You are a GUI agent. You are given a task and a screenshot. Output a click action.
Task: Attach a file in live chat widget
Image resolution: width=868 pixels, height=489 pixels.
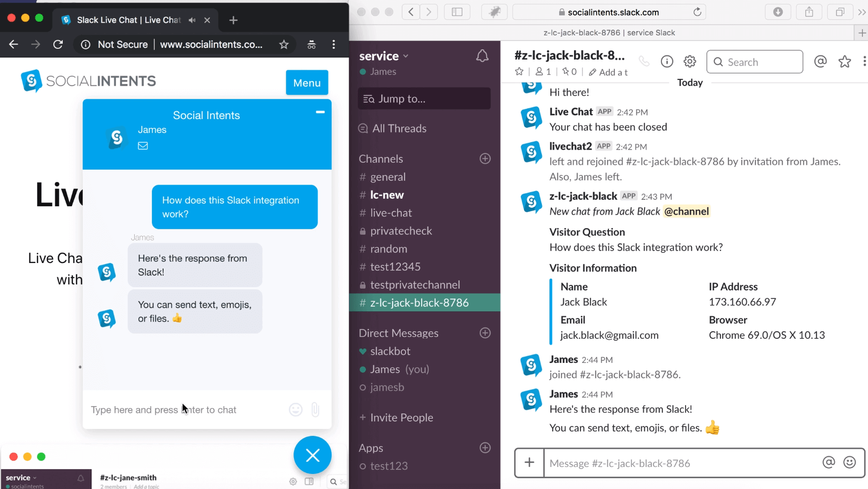315,410
